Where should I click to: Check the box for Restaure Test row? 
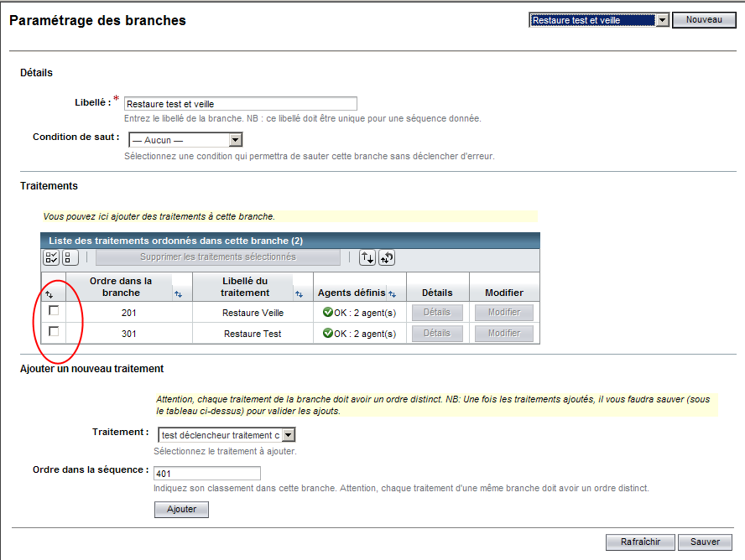54,332
